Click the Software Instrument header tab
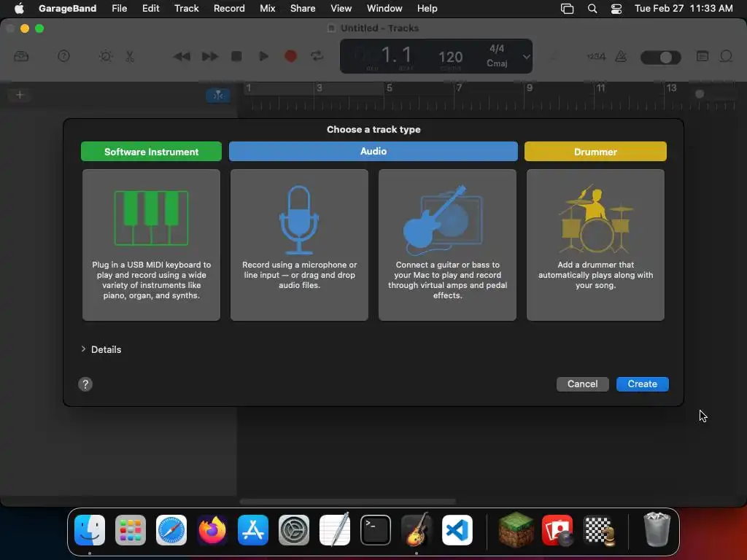This screenshot has height=560, width=747. tap(151, 152)
